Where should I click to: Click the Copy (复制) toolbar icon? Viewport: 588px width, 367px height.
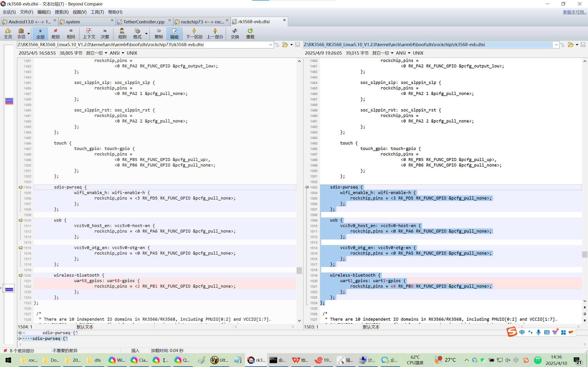click(x=158, y=33)
